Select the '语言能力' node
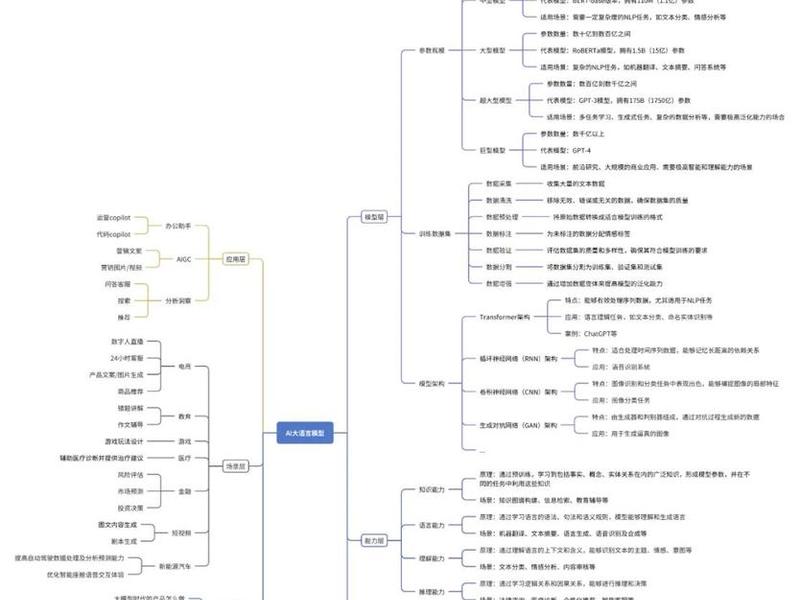Image resolution: width=800 pixels, height=600 pixels. (x=432, y=525)
